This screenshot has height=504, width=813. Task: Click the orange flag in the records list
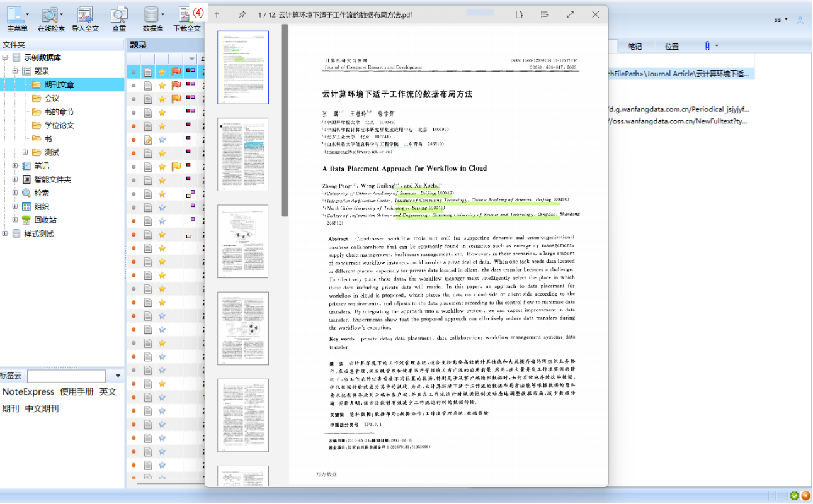click(176, 98)
